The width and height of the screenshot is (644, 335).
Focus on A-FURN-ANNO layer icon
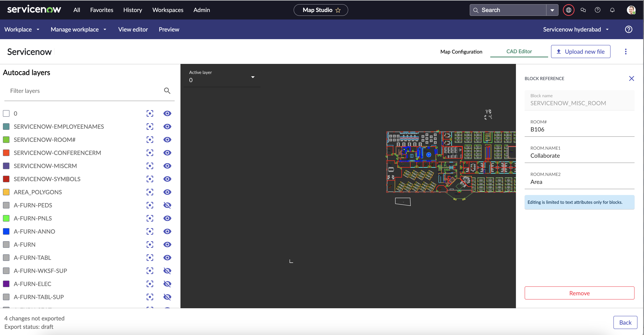[150, 231]
